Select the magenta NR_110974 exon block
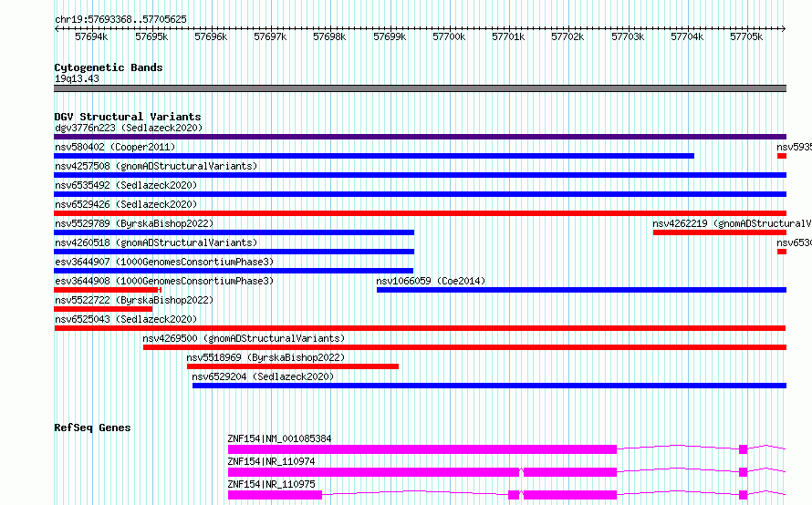This screenshot has width=812, height=505. click(x=373, y=472)
